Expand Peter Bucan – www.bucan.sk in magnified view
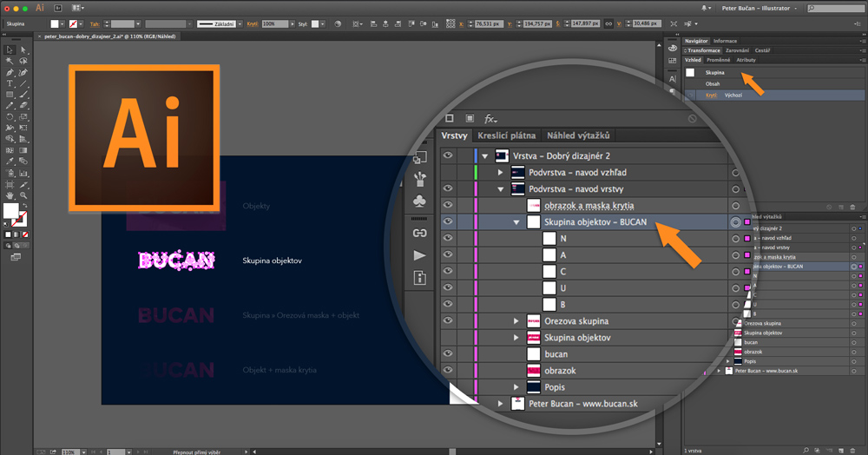This screenshot has height=455, width=868. (501, 404)
